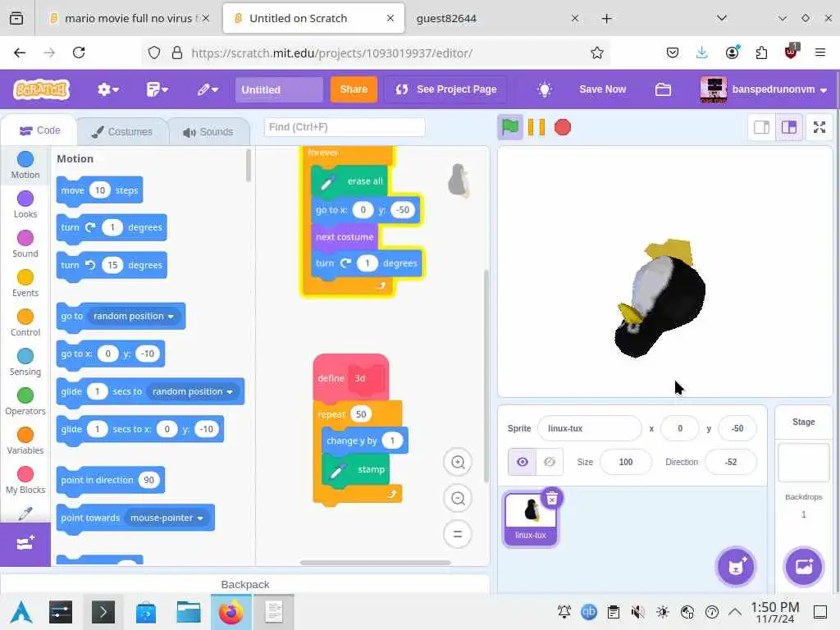Switch to small stage layout
840x630 pixels.
761,127
